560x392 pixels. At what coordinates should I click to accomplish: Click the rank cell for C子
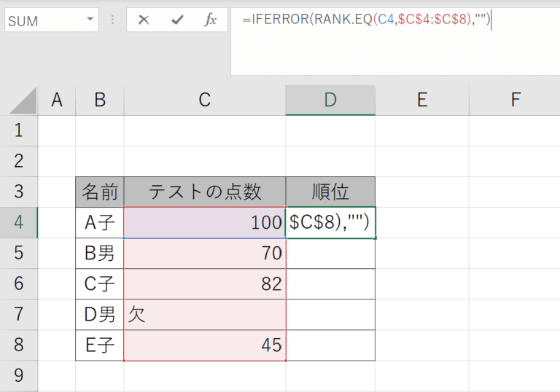pos(330,284)
